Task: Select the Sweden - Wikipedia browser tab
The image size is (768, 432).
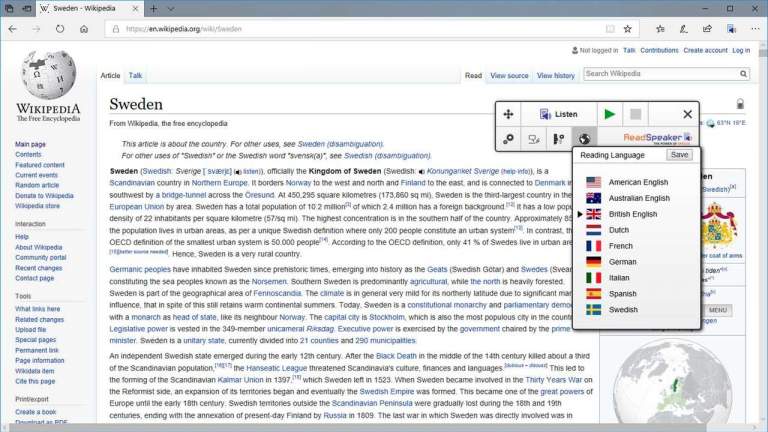Action: [x=90, y=8]
